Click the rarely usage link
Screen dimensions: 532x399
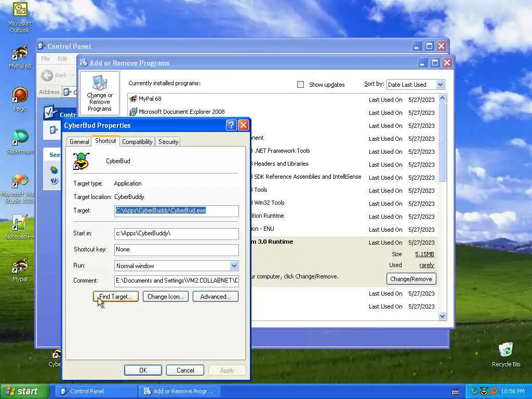427,265
